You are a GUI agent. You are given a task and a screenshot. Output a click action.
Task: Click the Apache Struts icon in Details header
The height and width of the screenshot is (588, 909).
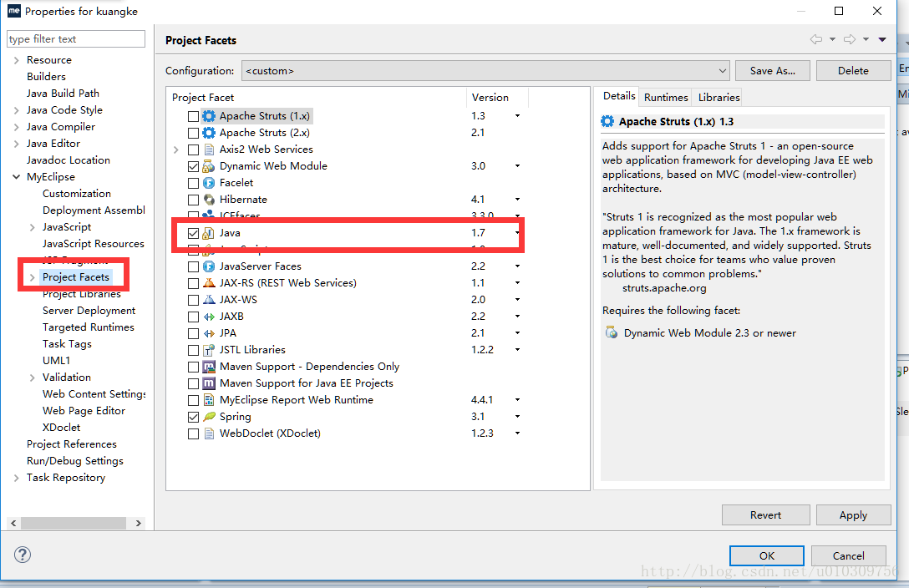point(607,121)
